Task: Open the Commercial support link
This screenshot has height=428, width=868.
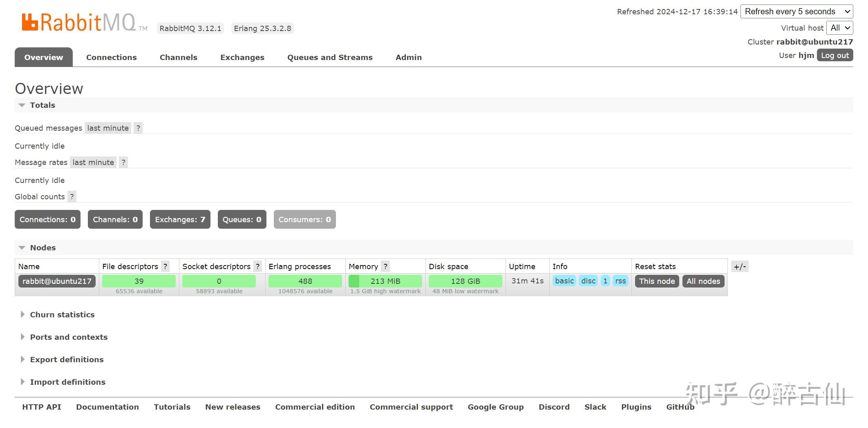Action: (x=412, y=407)
